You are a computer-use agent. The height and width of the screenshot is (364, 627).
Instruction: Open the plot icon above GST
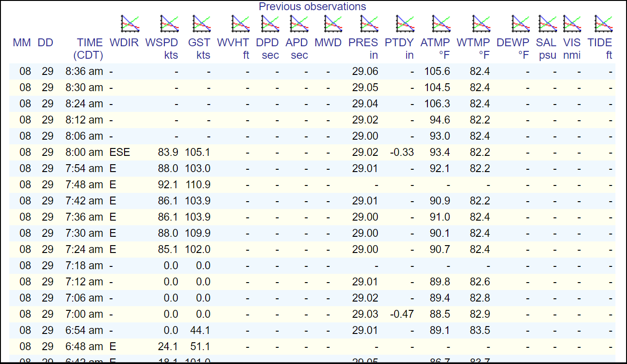201,23
